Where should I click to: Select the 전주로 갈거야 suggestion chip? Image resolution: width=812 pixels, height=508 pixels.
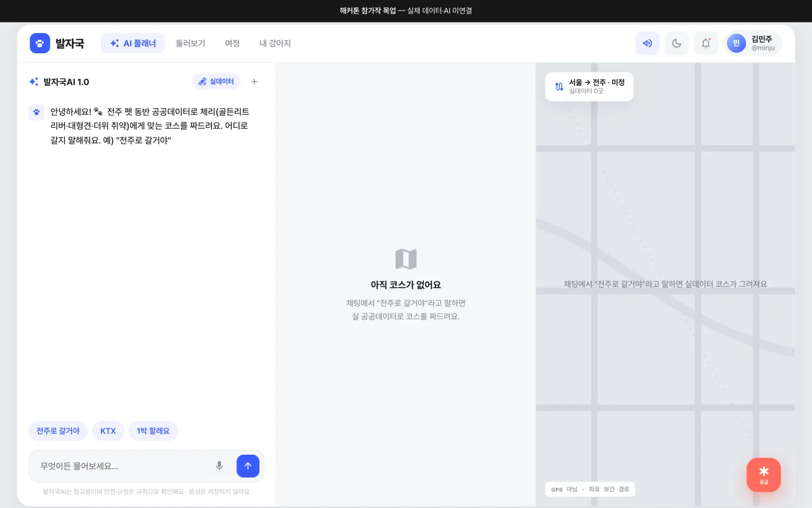(58, 431)
